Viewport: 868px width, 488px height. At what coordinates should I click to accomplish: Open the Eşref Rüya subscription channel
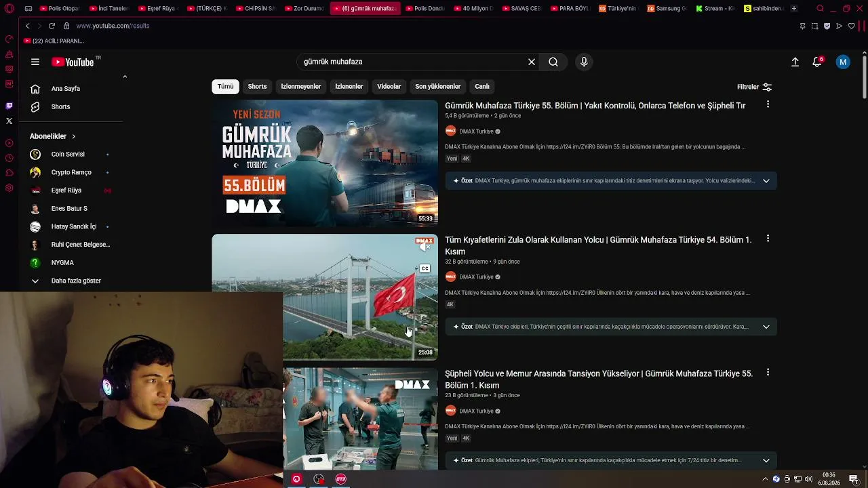tap(68, 190)
